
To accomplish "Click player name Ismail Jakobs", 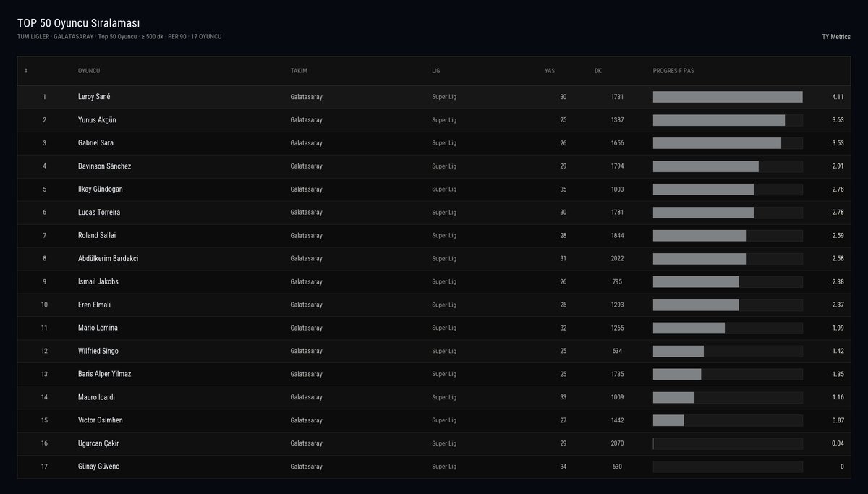I will point(98,282).
